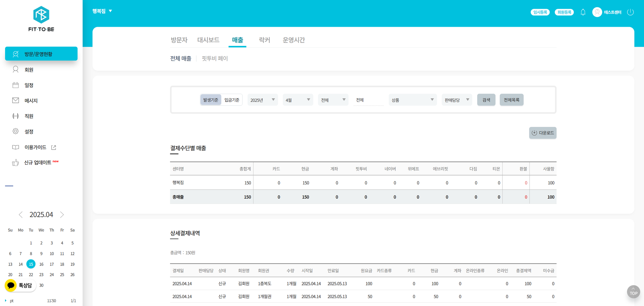The image size is (644, 306).
Task: Select the 전체 매출 sub-tab
Action: 180,58
